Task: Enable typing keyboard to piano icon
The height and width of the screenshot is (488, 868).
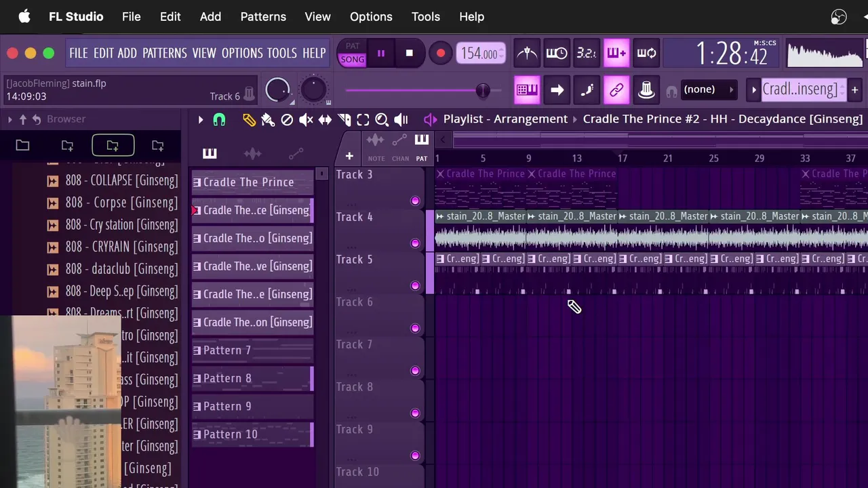Action: click(527, 89)
